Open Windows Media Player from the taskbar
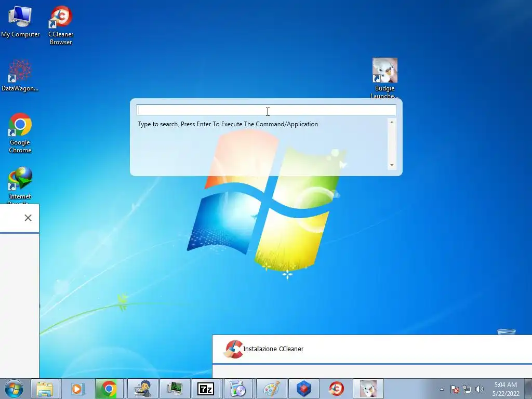This screenshot has height=399, width=532. pos(77,389)
